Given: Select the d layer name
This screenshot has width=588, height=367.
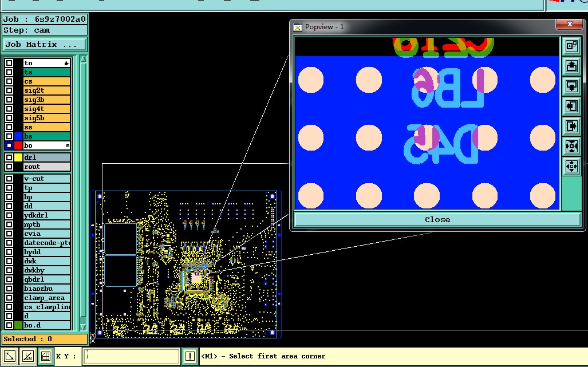Looking at the screenshot, I should point(46,316).
